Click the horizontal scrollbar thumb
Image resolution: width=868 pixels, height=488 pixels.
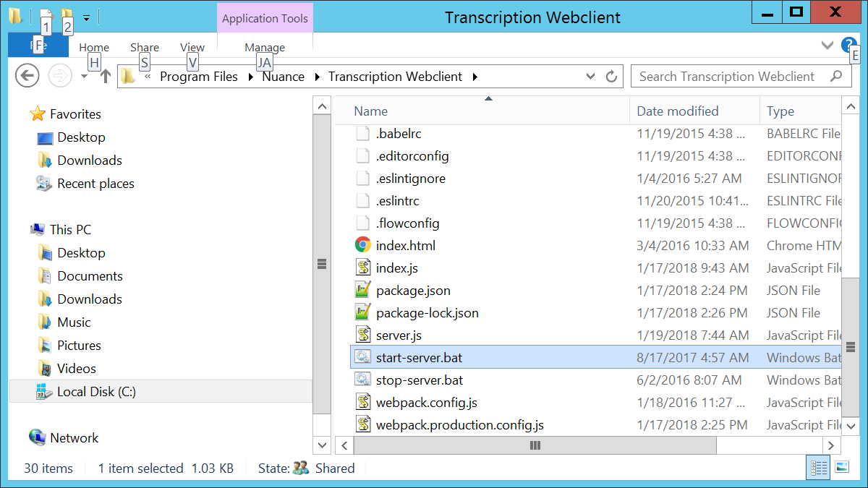pyautogui.click(x=535, y=445)
